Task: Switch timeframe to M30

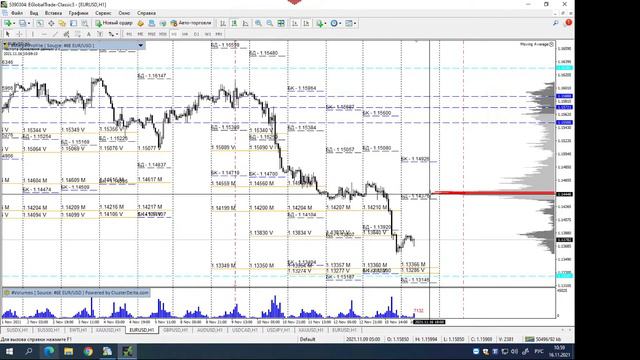Action: click(x=163, y=34)
